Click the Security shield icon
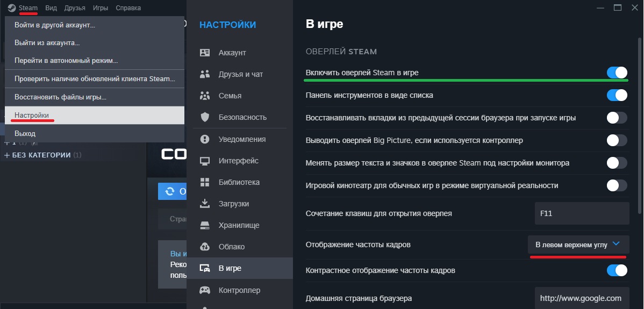This screenshot has height=309, width=644. tap(204, 117)
